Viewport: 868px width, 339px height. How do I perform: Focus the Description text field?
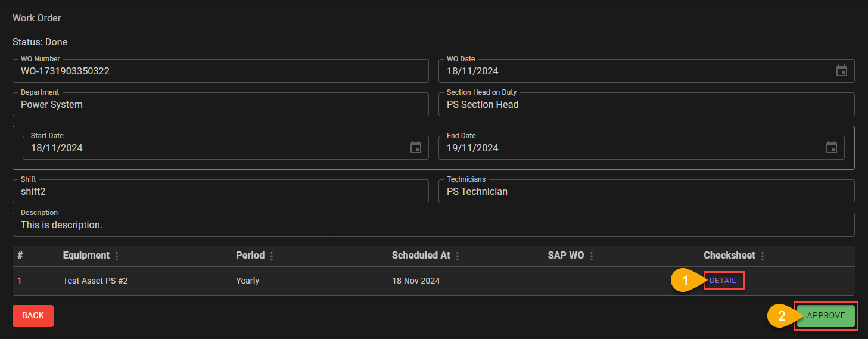[433, 225]
